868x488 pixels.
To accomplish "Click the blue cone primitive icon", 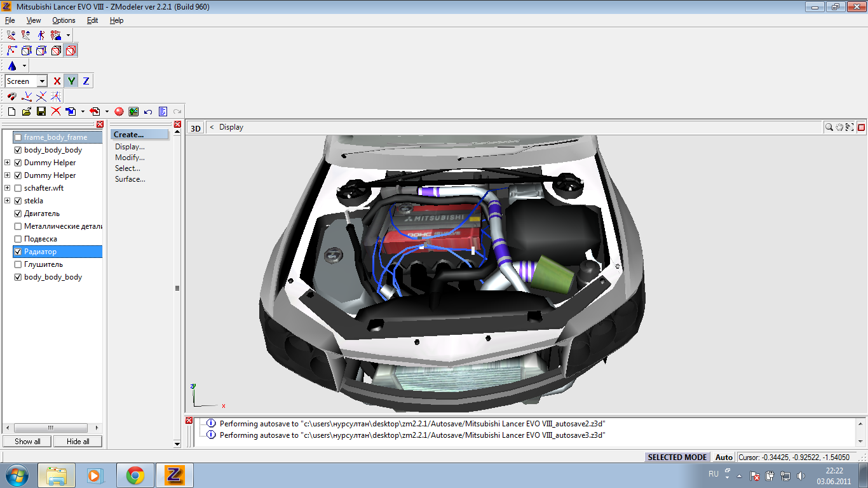I will (x=12, y=65).
